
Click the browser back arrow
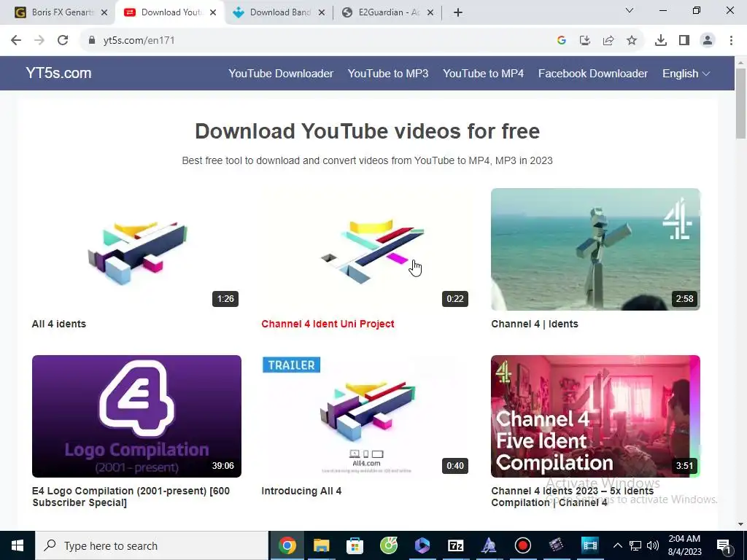pos(16,41)
